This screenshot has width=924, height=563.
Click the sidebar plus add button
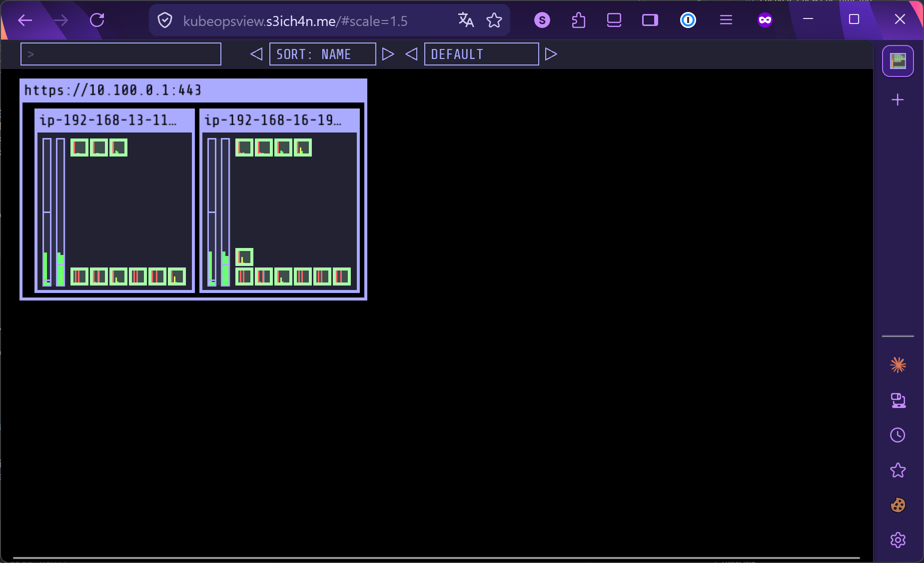(x=898, y=100)
